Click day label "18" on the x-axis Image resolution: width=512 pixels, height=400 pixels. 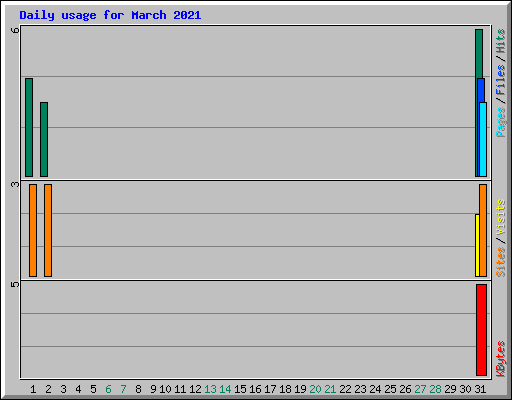tap(285, 389)
